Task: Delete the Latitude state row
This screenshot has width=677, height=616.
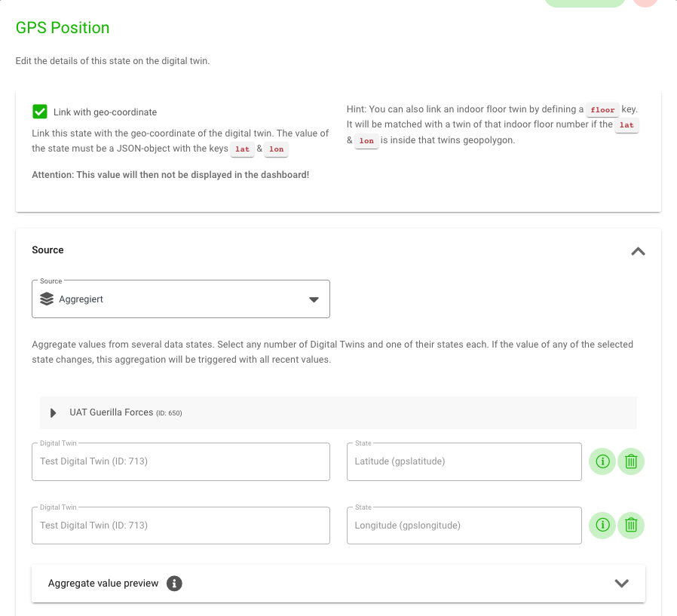Action: point(631,461)
